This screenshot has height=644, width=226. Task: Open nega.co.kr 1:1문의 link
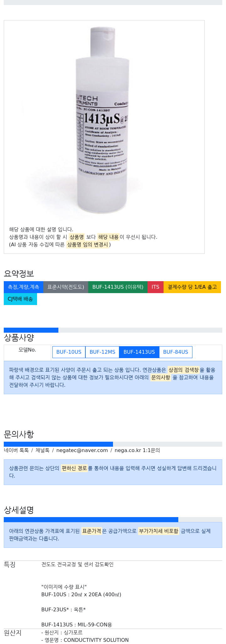(137, 450)
